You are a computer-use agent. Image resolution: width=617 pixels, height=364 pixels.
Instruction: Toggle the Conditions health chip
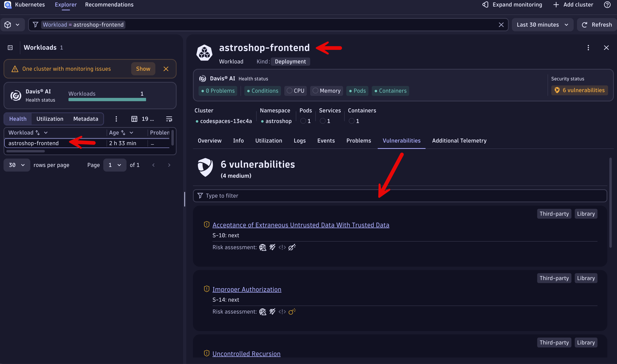click(262, 91)
